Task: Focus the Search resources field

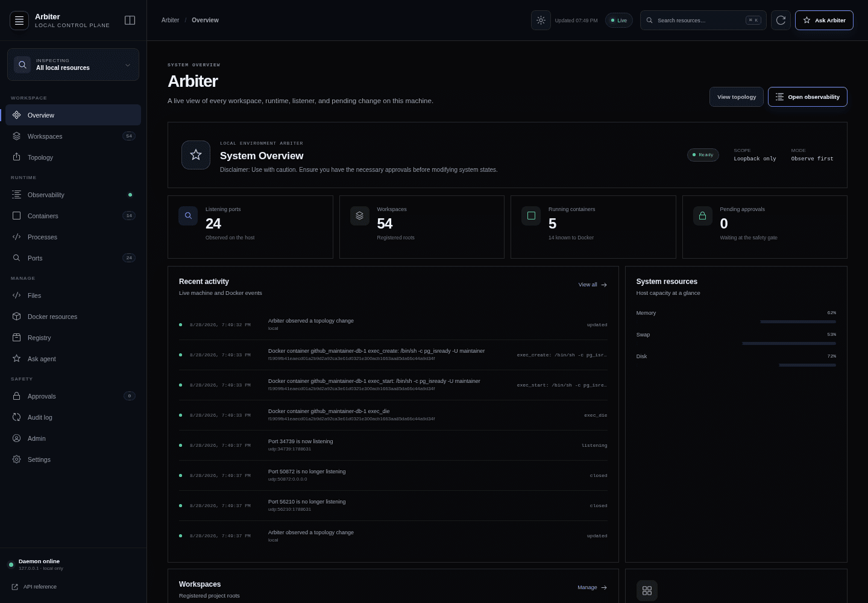Action: click(703, 21)
